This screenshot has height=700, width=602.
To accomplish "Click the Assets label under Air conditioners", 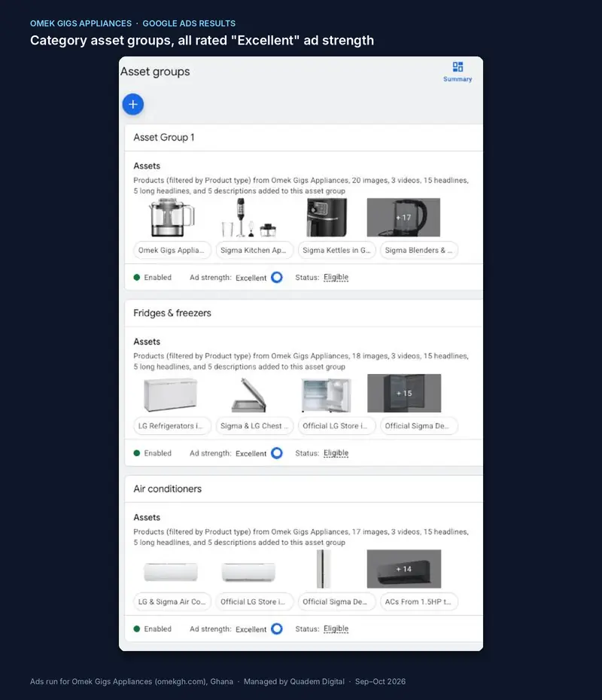I will tap(147, 517).
